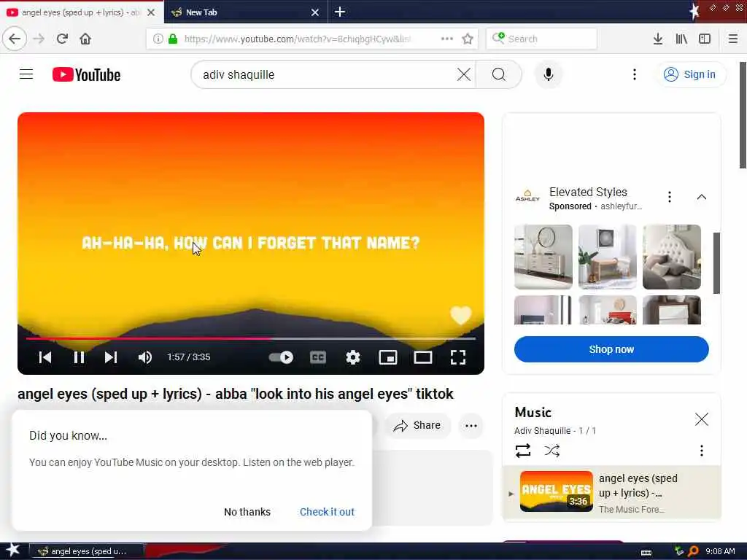This screenshot has height=560, width=747.
Task: Dismiss the popup with No thanks
Action: click(247, 512)
